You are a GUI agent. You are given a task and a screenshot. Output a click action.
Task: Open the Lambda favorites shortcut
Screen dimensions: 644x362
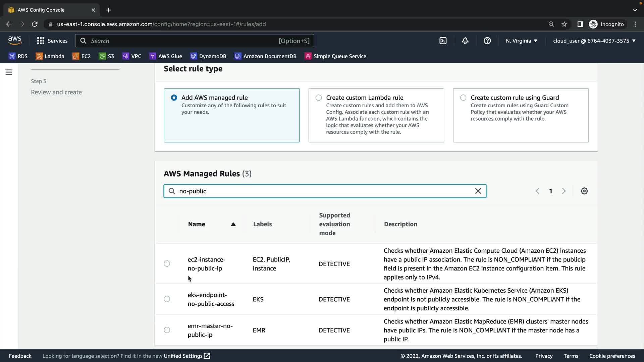pyautogui.click(x=50, y=56)
